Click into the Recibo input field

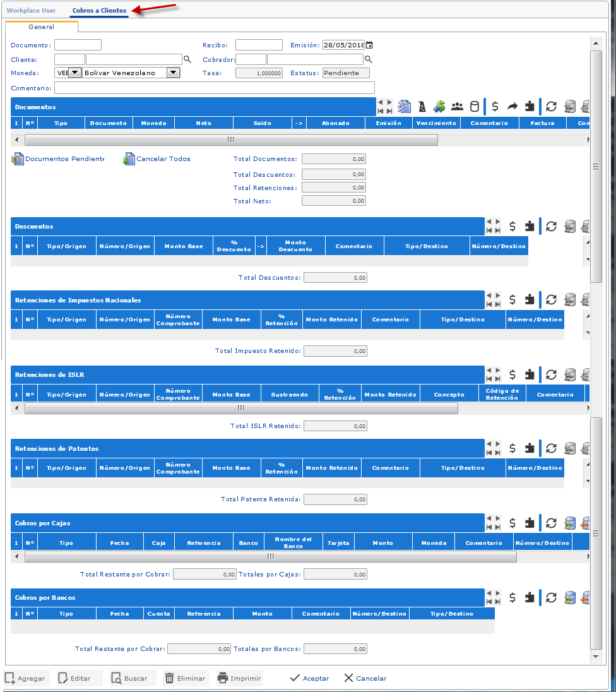point(259,45)
